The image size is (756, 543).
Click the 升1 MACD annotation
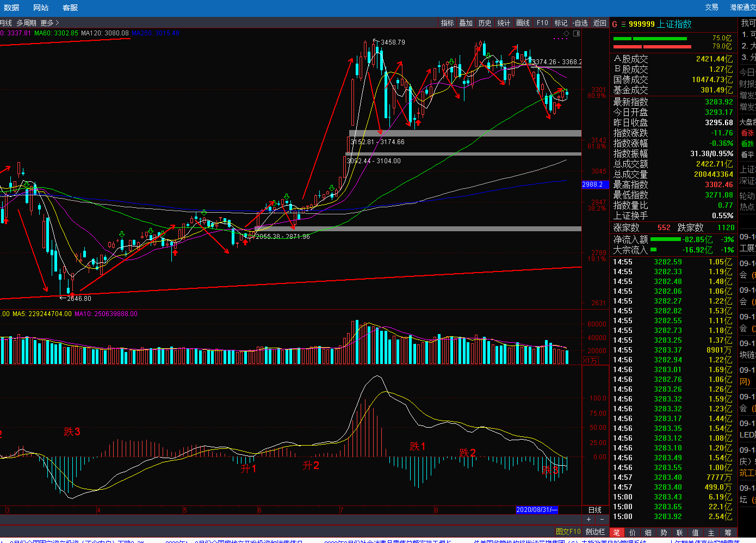(x=249, y=468)
